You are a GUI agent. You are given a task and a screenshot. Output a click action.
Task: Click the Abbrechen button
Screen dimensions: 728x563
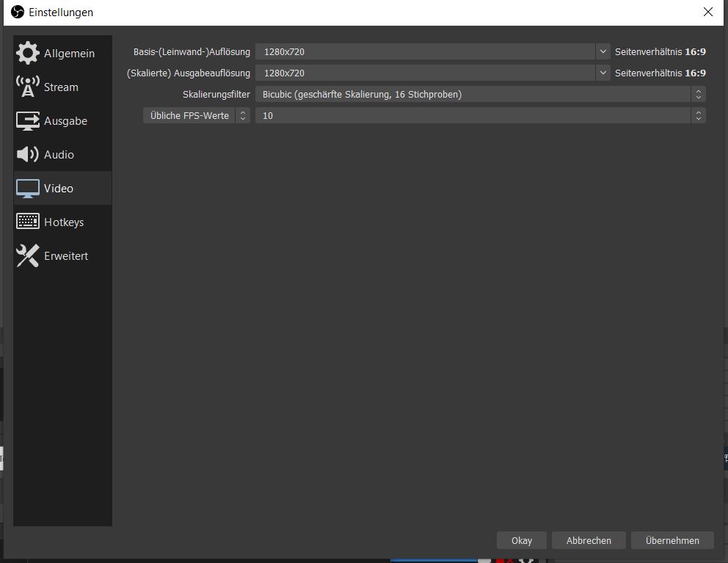pyautogui.click(x=589, y=540)
